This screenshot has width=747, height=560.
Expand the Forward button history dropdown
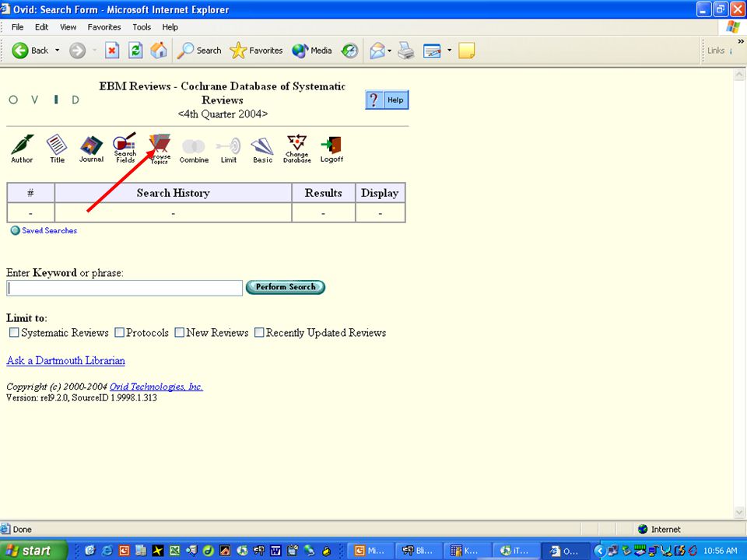pos(94,50)
